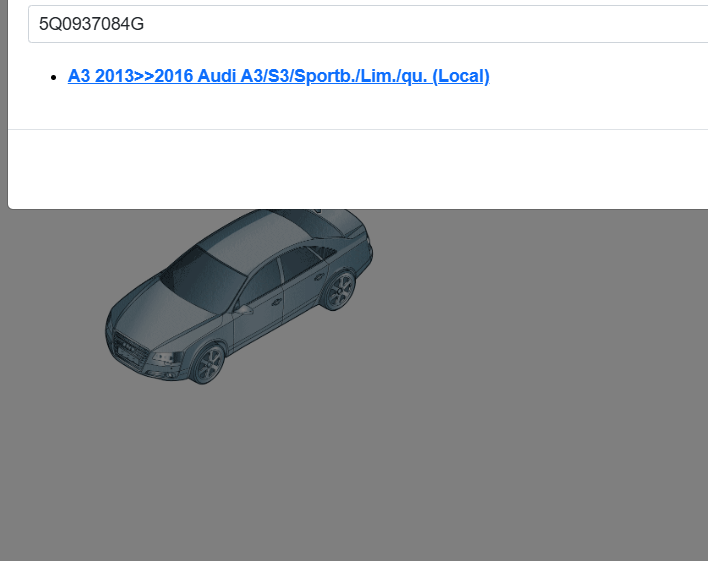Click the car's rear wheel
708x561 pixels.
point(338,291)
